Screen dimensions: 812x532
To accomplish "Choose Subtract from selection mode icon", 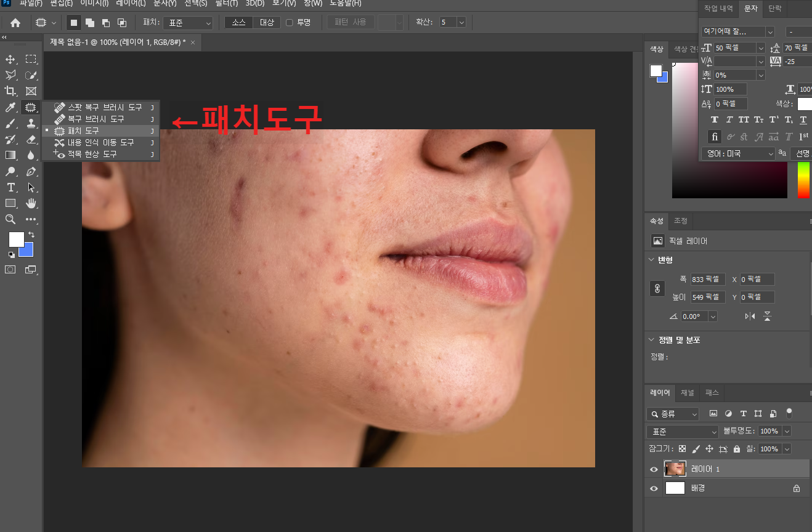I will click(x=106, y=23).
